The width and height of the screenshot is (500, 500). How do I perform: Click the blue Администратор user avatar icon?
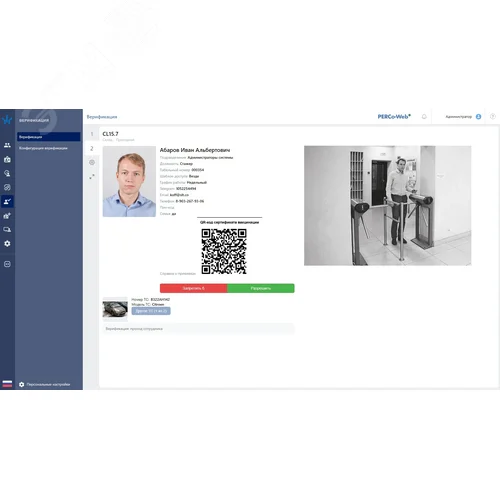pyautogui.click(x=478, y=117)
